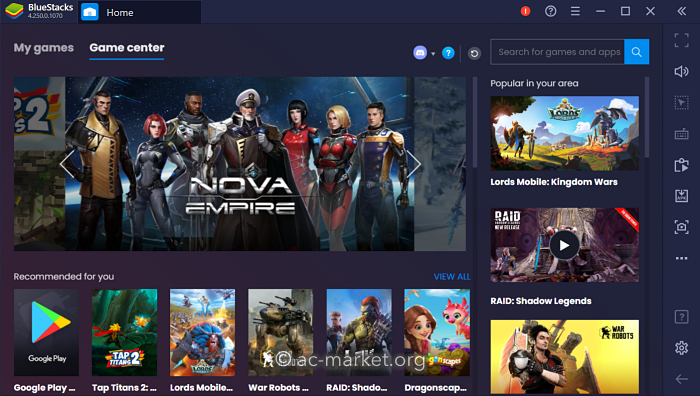Select the Home tab in title bar
The width and height of the screenshot is (700, 396).
[140, 12]
